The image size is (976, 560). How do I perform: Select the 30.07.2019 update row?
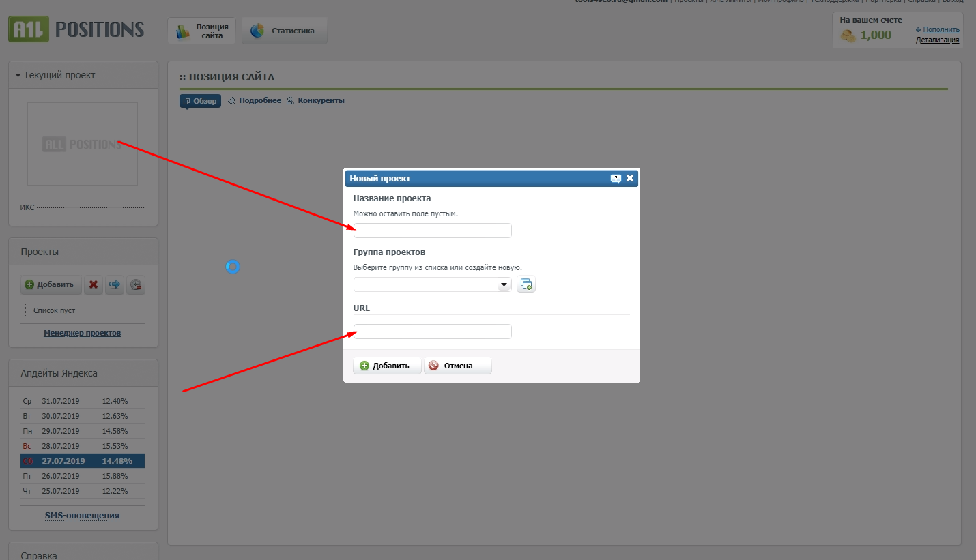83,416
